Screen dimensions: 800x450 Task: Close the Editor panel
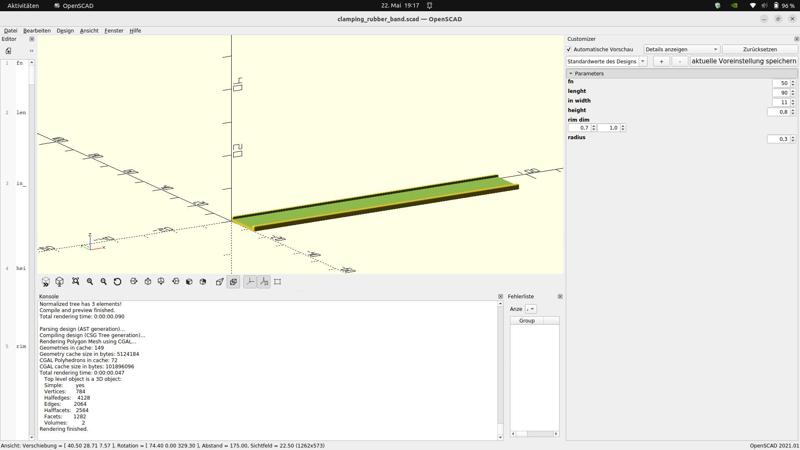32,39
